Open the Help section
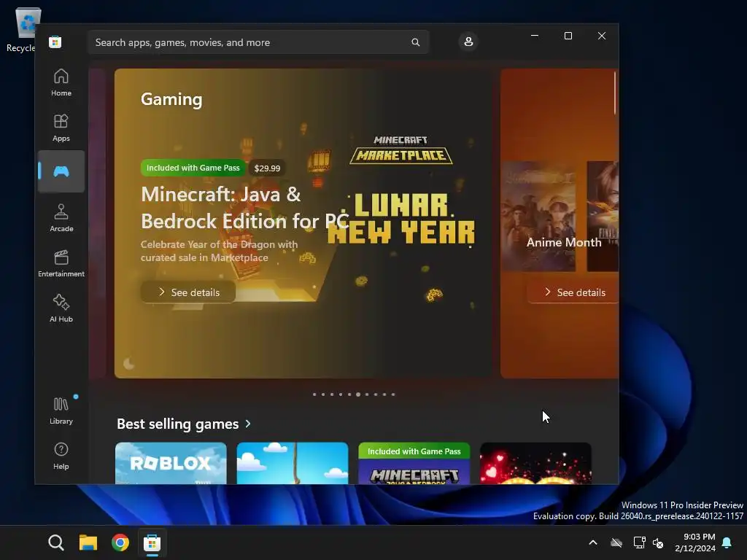 61,456
